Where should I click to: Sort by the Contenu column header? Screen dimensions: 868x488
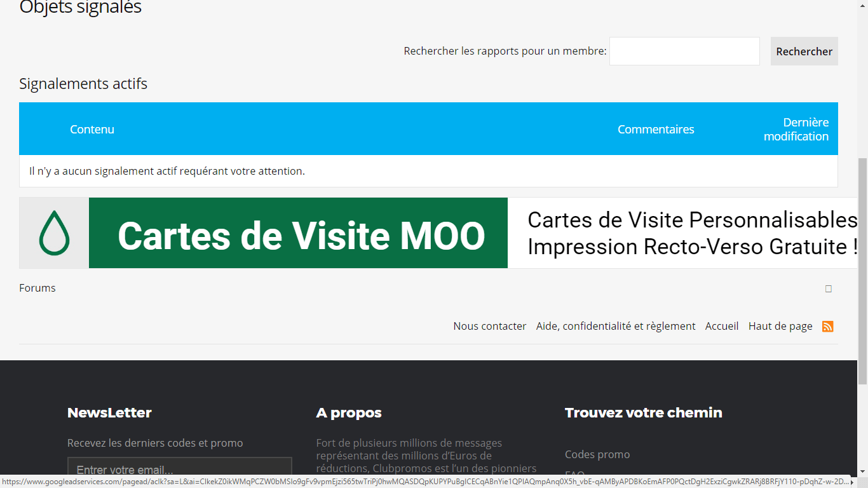coord(92,130)
